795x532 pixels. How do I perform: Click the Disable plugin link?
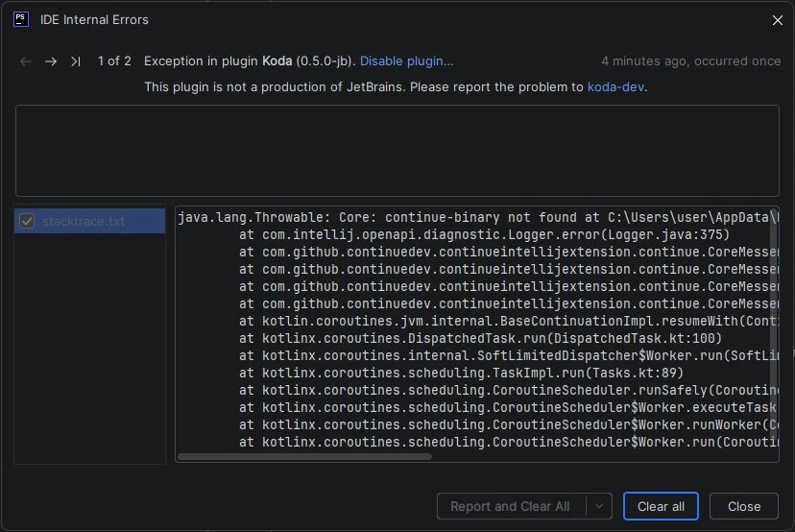[x=407, y=60]
